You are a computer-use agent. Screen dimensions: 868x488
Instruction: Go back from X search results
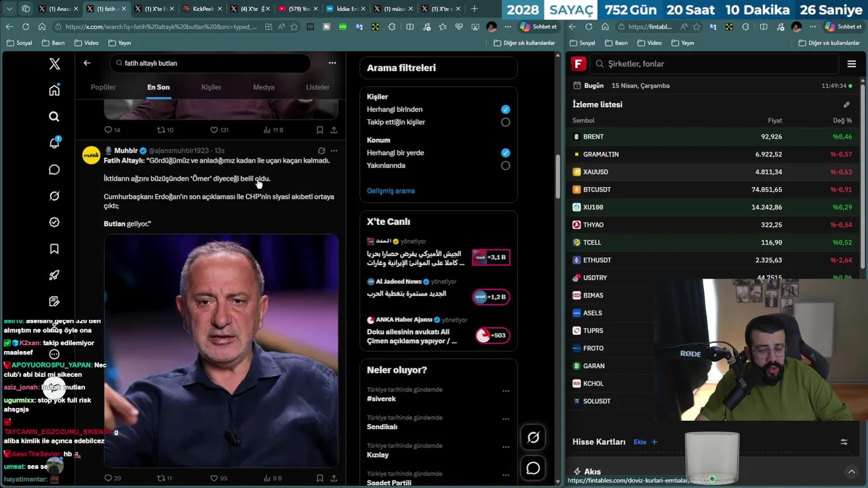tap(87, 63)
